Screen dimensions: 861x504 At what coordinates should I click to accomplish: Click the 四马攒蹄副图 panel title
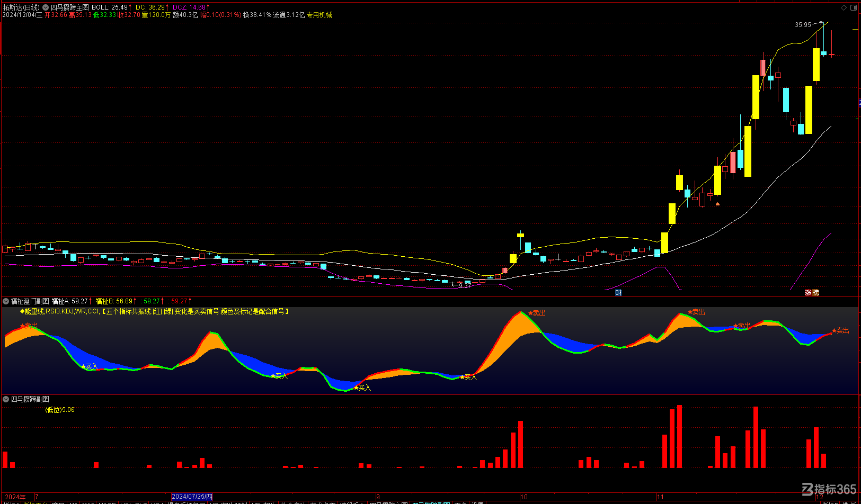pos(30,399)
